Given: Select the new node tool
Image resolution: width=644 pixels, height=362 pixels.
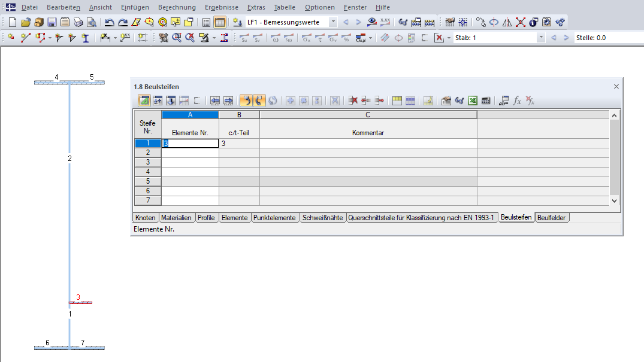Looking at the screenshot, I should coord(11,38).
